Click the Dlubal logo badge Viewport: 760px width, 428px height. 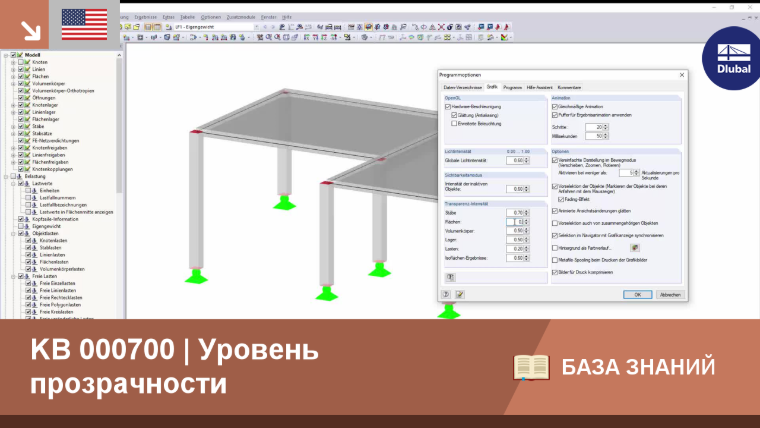(733, 59)
